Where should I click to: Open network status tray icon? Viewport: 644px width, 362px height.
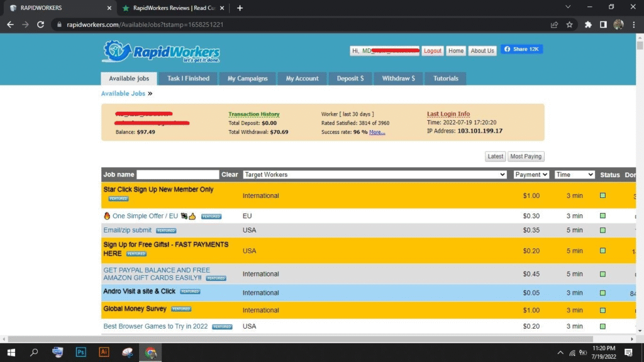click(x=572, y=353)
